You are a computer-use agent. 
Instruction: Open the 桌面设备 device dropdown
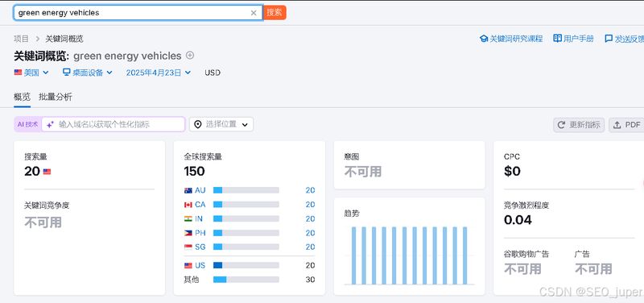[x=88, y=73]
